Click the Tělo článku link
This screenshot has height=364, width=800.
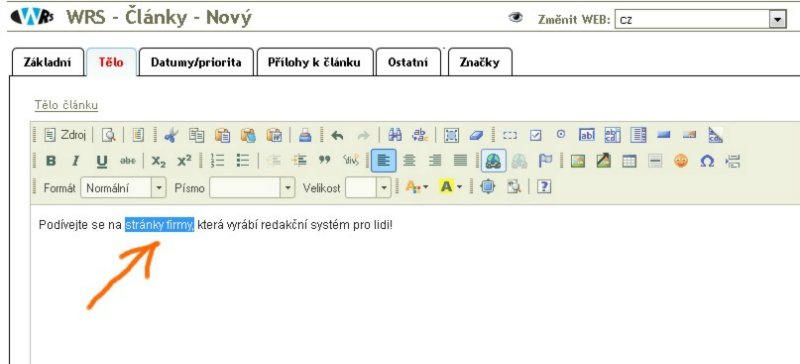coord(66,105)
